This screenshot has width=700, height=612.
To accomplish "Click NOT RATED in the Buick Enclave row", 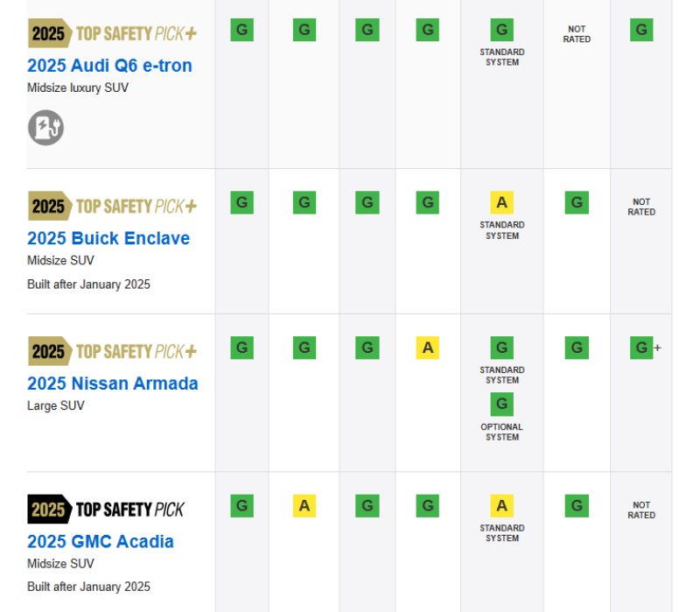I will [641, 207].
